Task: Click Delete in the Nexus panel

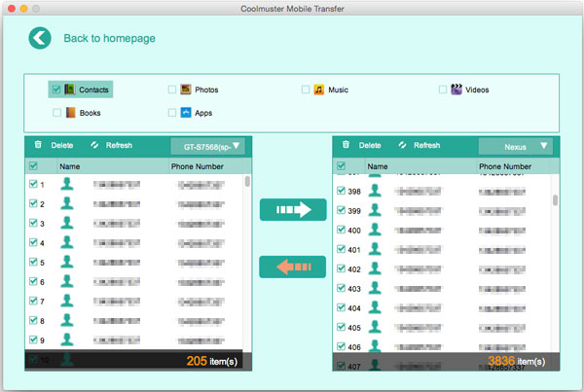Action: (x=370, y=145)
